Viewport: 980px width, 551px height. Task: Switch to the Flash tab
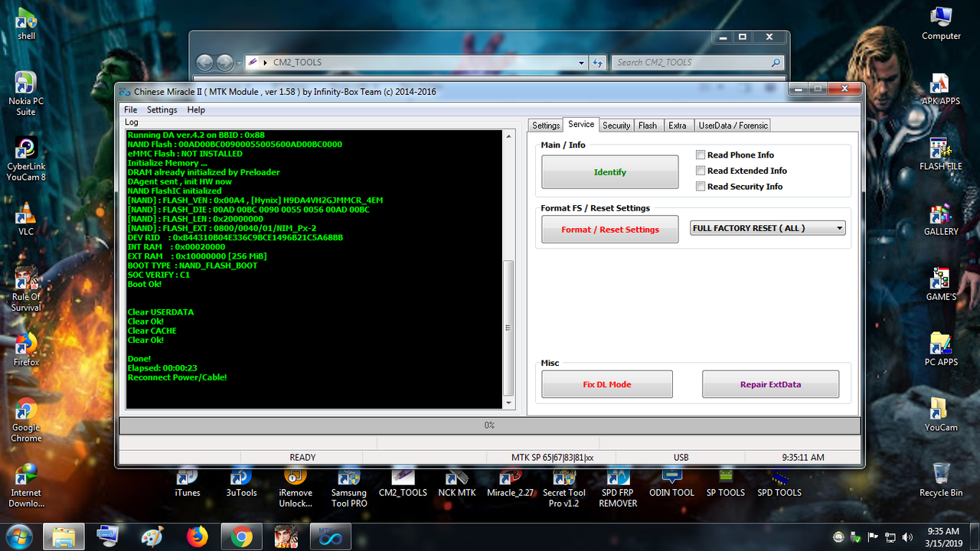648,126
